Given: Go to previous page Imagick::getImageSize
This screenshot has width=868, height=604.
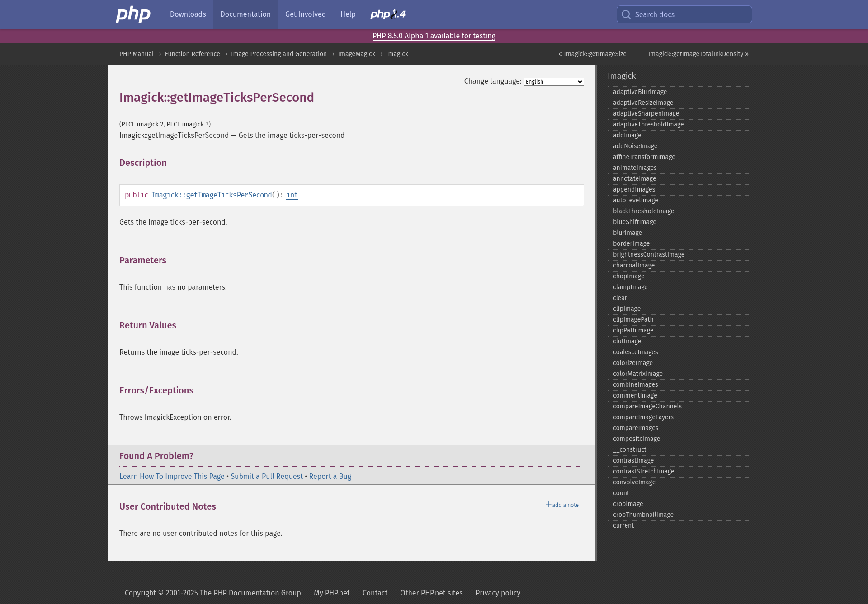Looking at the screenshot, I should tap(592, 54).
